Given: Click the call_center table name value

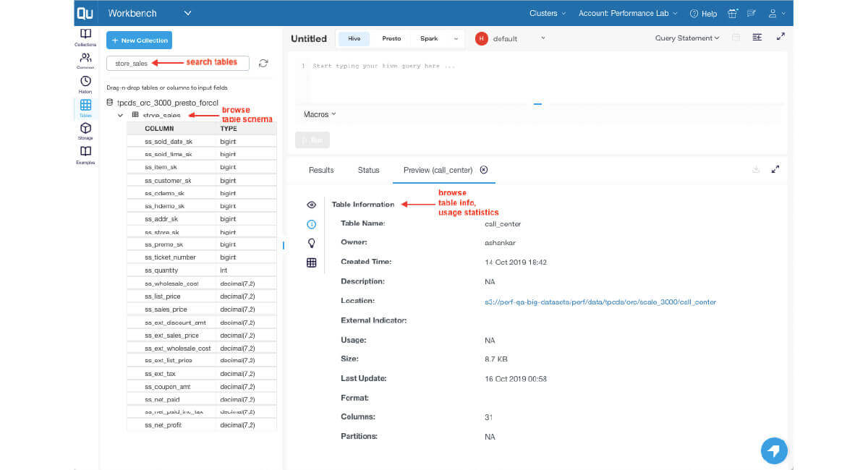Looking at the screenshot, I should [503, 224].
